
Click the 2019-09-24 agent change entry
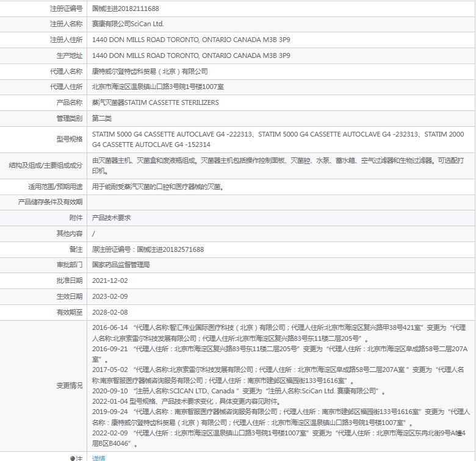tap(281, 417)
